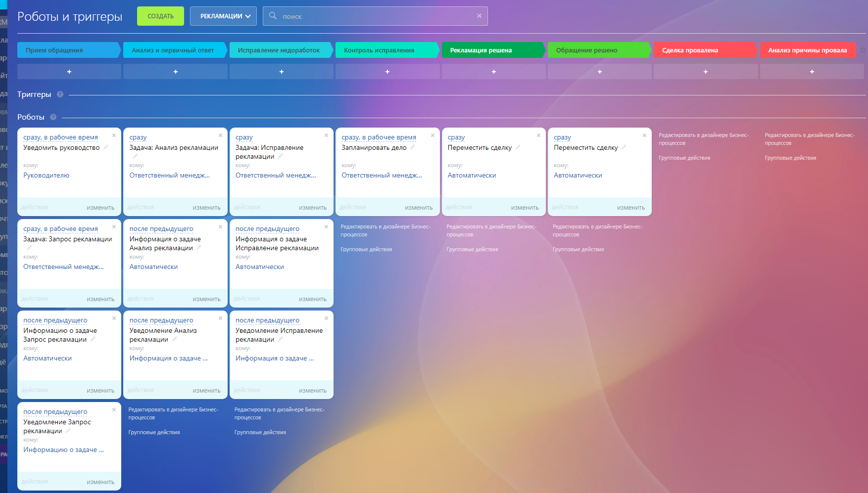Add a trigger under Рекламация решена
868x493 pixels.
(494, 72)
